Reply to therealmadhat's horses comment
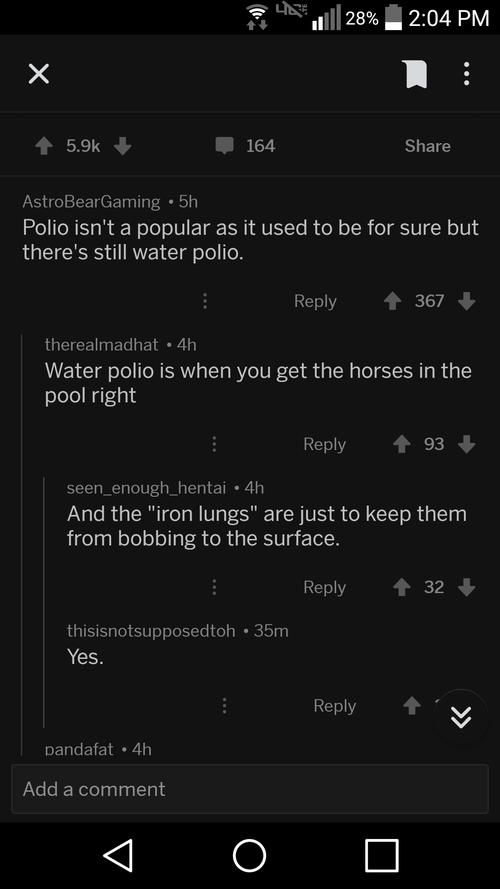 324,444
